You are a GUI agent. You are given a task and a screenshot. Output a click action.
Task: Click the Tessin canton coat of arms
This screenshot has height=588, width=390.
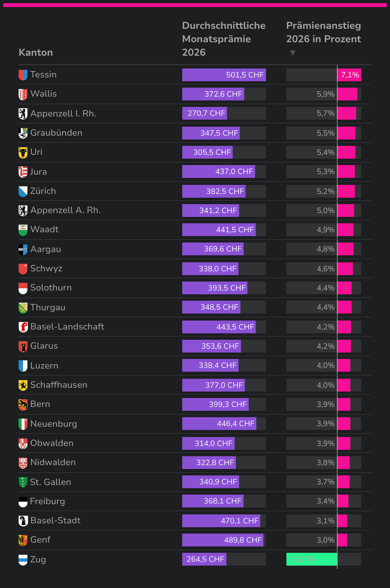tap(23, 75)
